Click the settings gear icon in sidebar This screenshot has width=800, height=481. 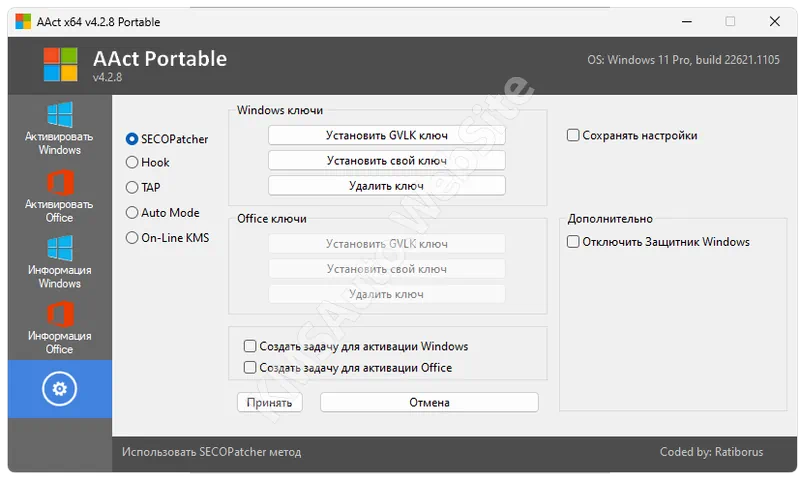tap(59, 388)
